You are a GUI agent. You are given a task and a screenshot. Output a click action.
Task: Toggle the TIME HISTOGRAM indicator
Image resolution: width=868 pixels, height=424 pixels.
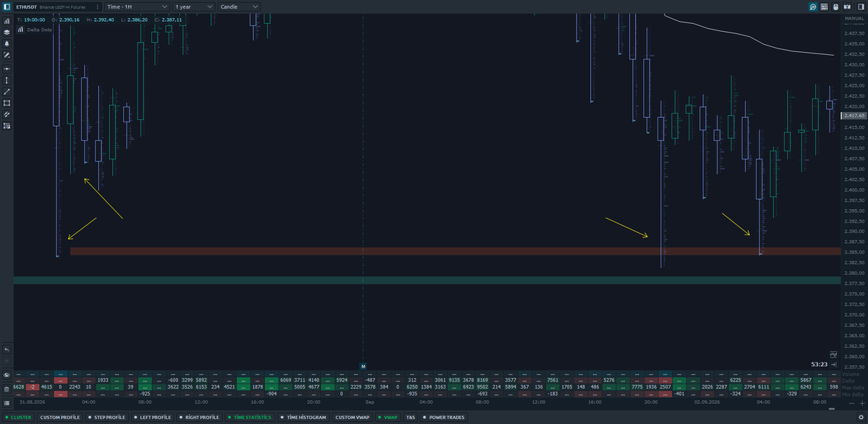coord(304,417)
